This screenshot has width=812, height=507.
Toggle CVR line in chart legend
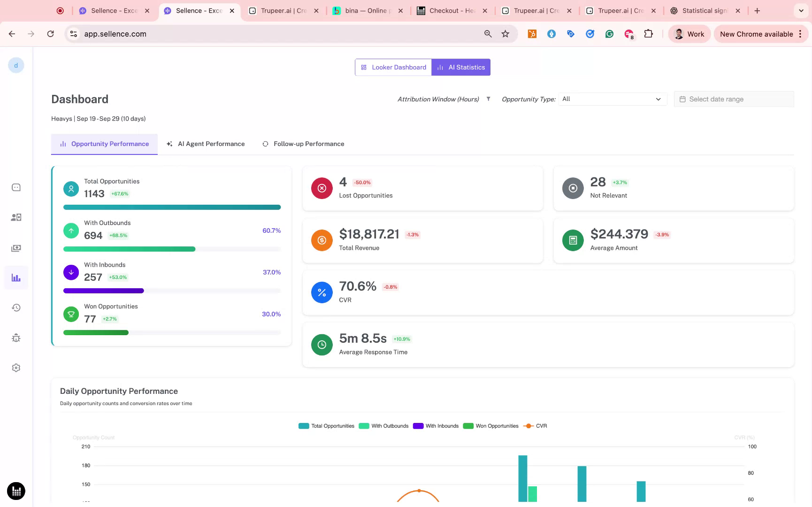point(536,426)
